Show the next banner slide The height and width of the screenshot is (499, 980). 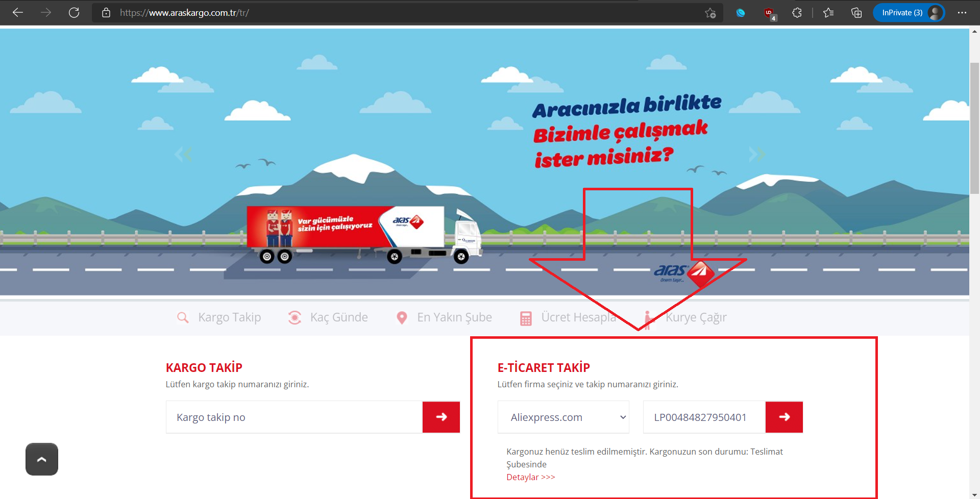click(757, 154)
